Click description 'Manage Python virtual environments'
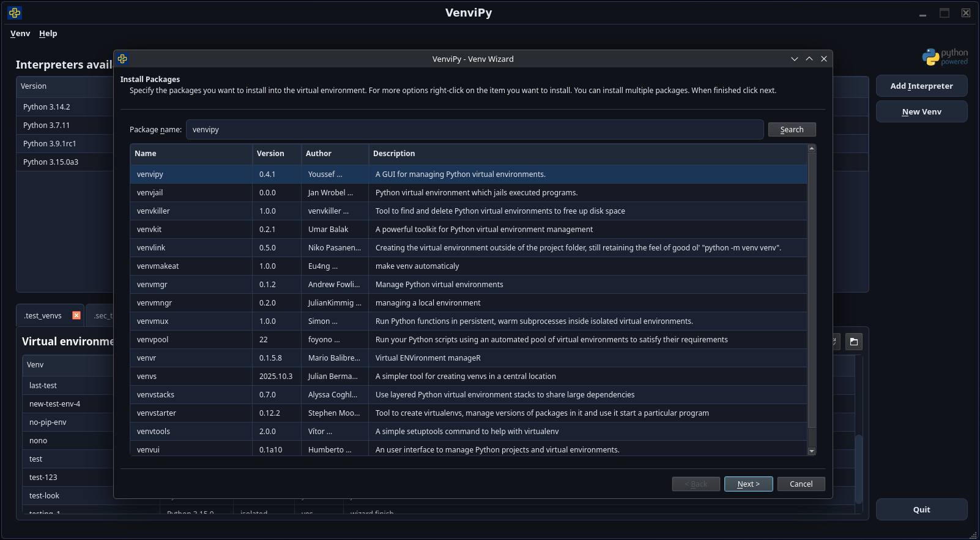The height and width of the screenshot is (540, 980). pyautogui.click(x=439, y=285)
